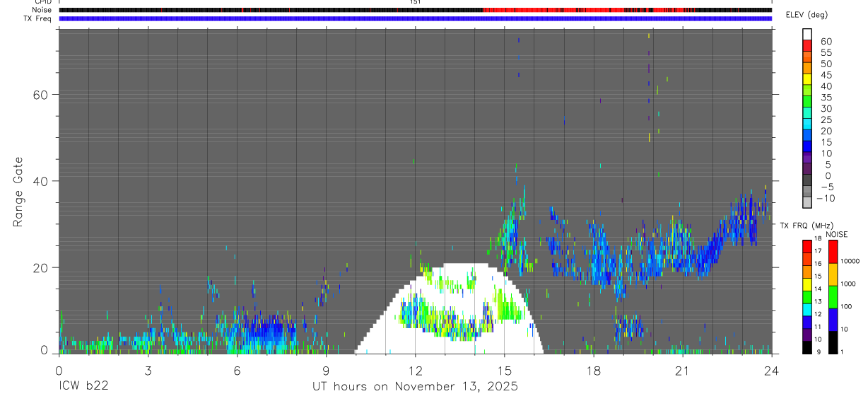Click the 'UT hours on November 13, 2025' axis title
This screenshot has width=868, height=401.
tap(416, 386)
